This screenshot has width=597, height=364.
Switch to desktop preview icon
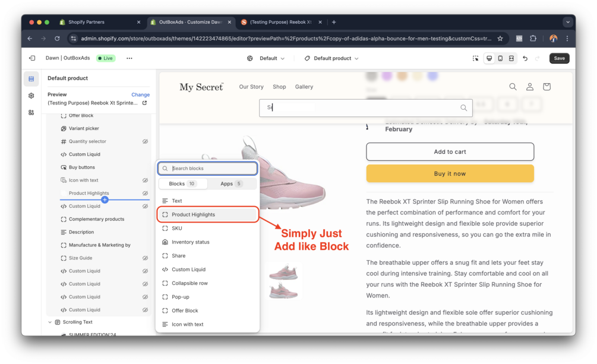[x=489, y=58]
